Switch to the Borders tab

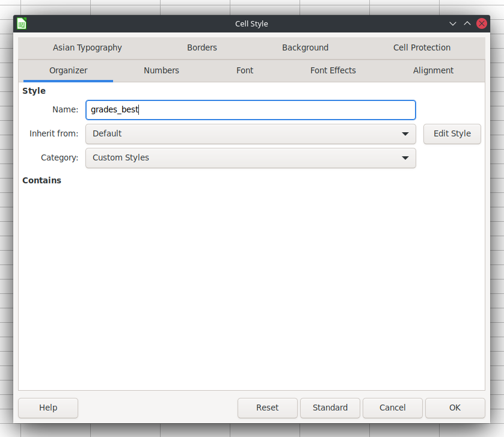pyautogui.click(x=202, y=47)
